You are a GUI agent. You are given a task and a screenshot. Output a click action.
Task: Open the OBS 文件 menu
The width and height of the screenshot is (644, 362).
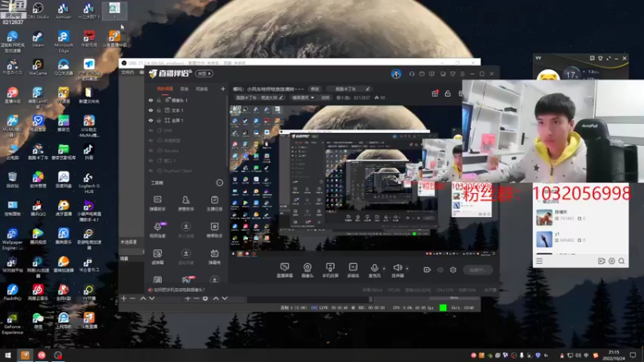pyautogui.click(x=127, y=72)
